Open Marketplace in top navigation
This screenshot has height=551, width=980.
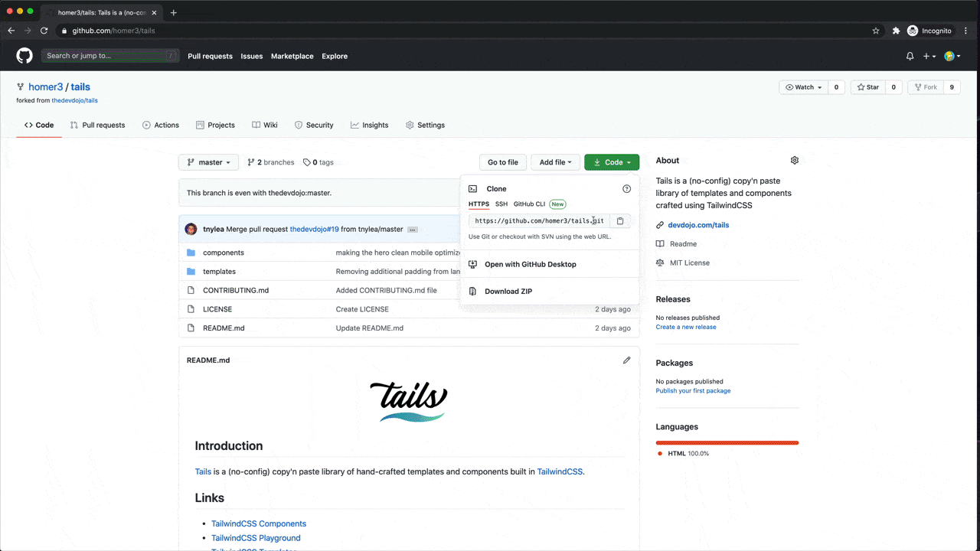coord(292,56)
